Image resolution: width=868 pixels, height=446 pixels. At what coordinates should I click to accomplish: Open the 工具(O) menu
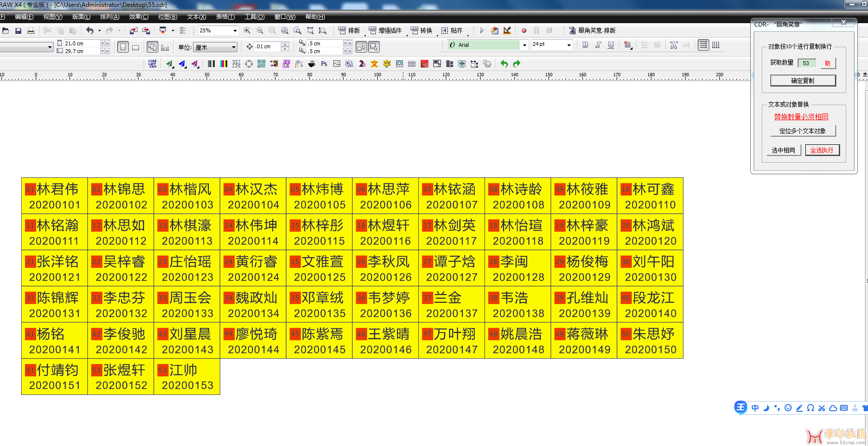(x=254, y=17)
